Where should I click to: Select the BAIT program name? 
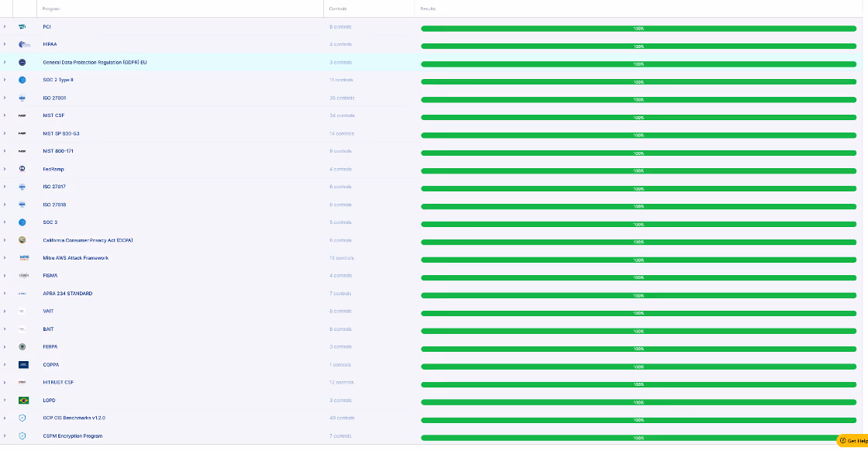[48, 329]
